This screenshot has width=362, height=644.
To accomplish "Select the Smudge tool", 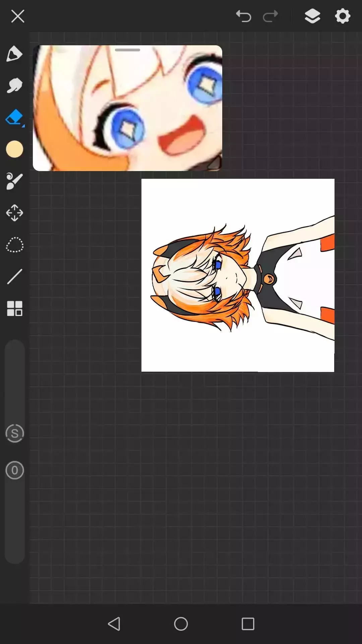I will point(14,86).
